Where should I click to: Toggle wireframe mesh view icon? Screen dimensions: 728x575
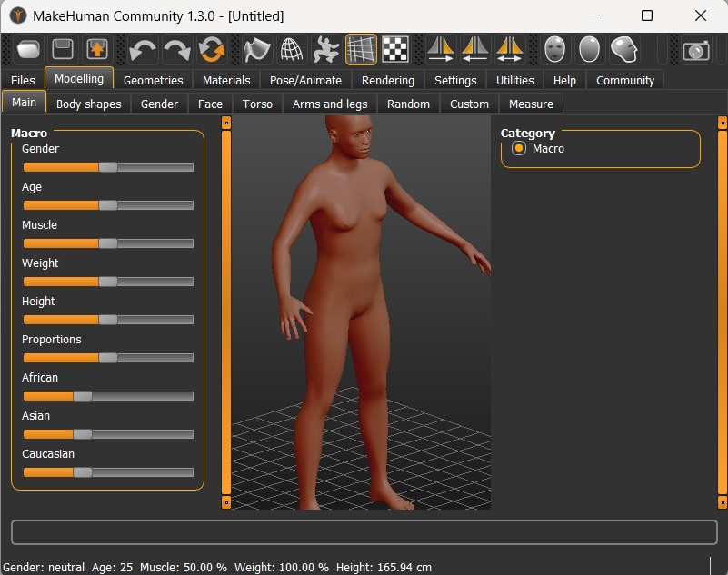[x=291, y=49]
